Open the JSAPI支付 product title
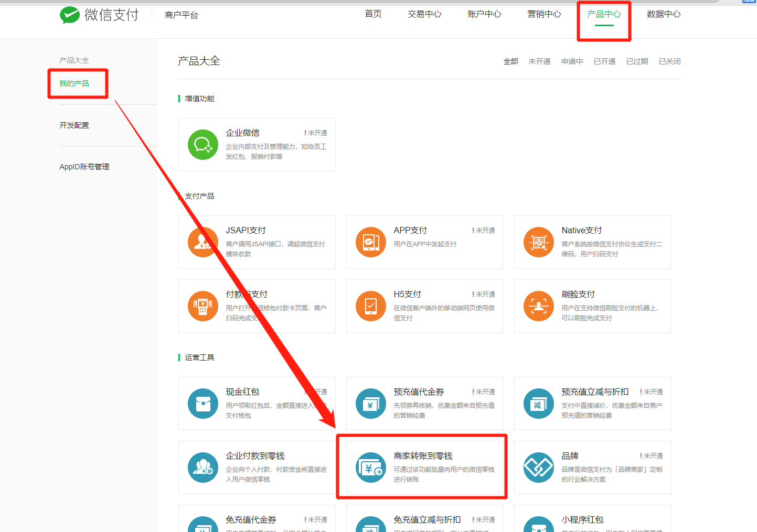The image size is (757, 532). [246, 231]
